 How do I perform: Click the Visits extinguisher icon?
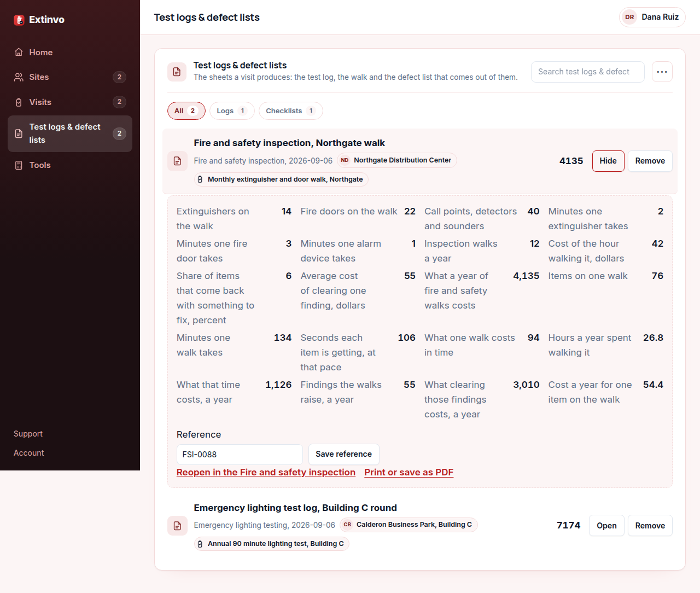point(19,102)
